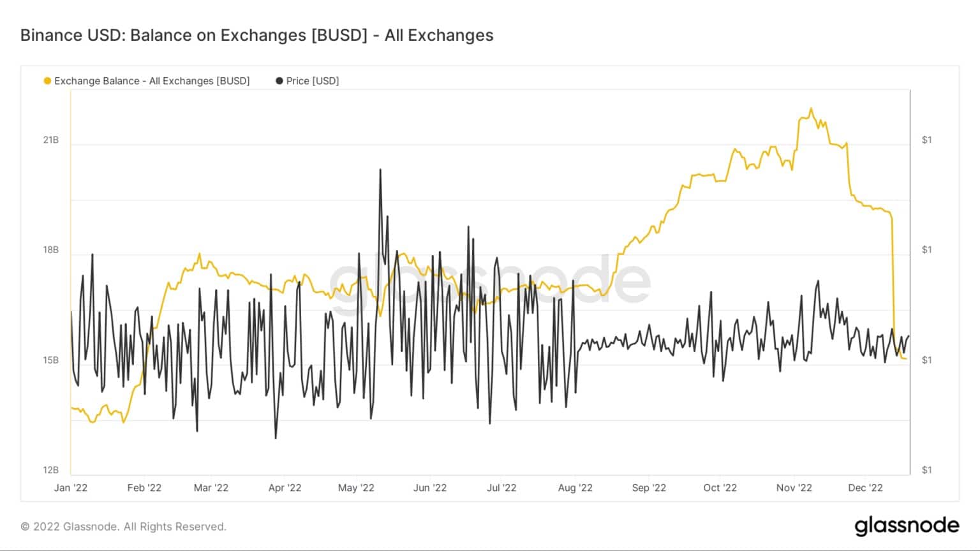Select the Aug '22 axis label
980x551 pixels.
click(575, 488)
